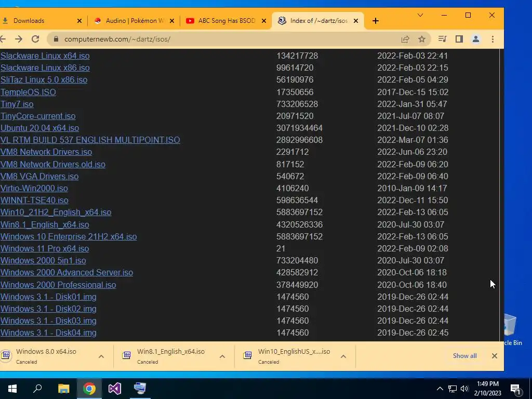Click the browser forward arrow

[19, 39]
